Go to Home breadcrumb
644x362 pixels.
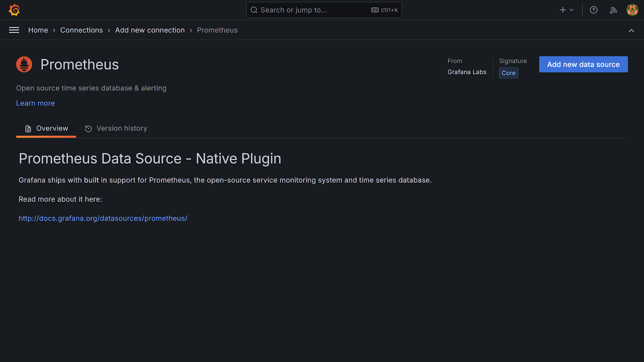pos(38,30)
